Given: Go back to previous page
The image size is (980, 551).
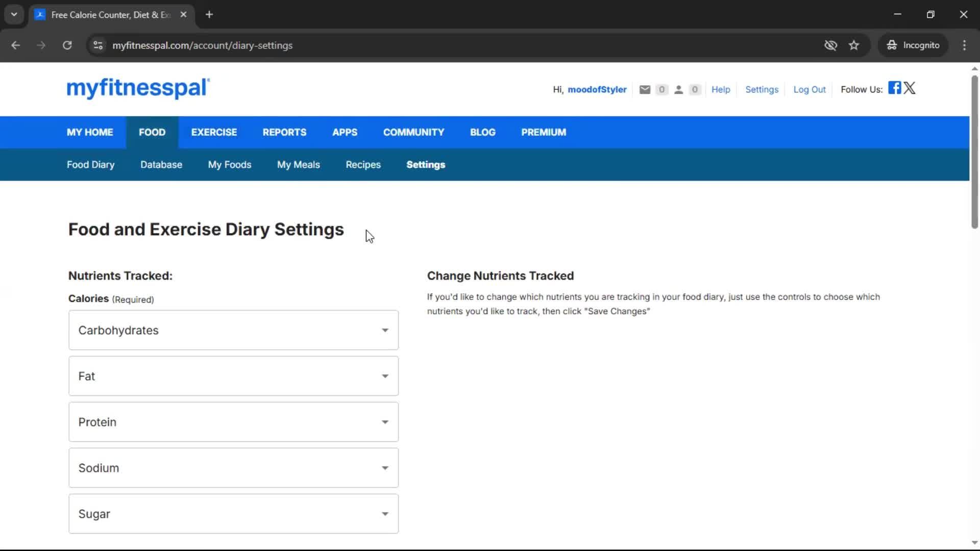Looking at the screenshot, I should click(x=16, y=45).
